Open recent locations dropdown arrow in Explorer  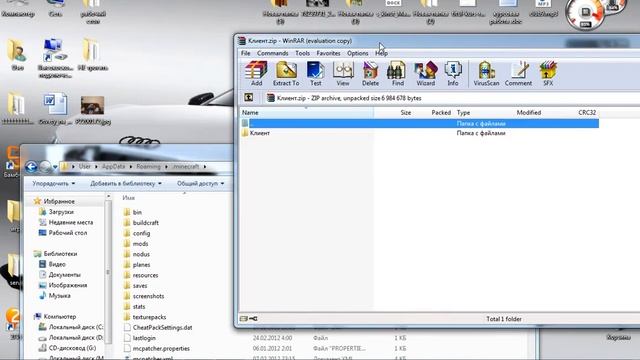(x=55, y=167)
